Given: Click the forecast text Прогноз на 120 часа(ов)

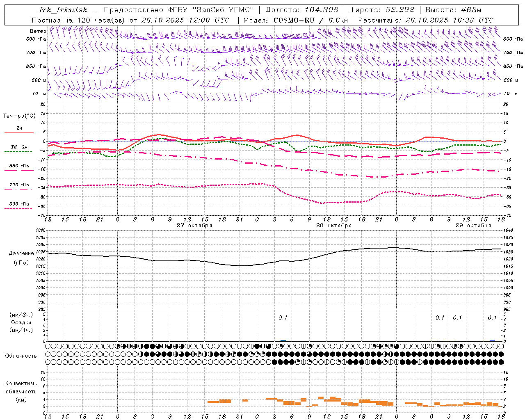Looking at the screenshot, I should (x=79, y=20).
